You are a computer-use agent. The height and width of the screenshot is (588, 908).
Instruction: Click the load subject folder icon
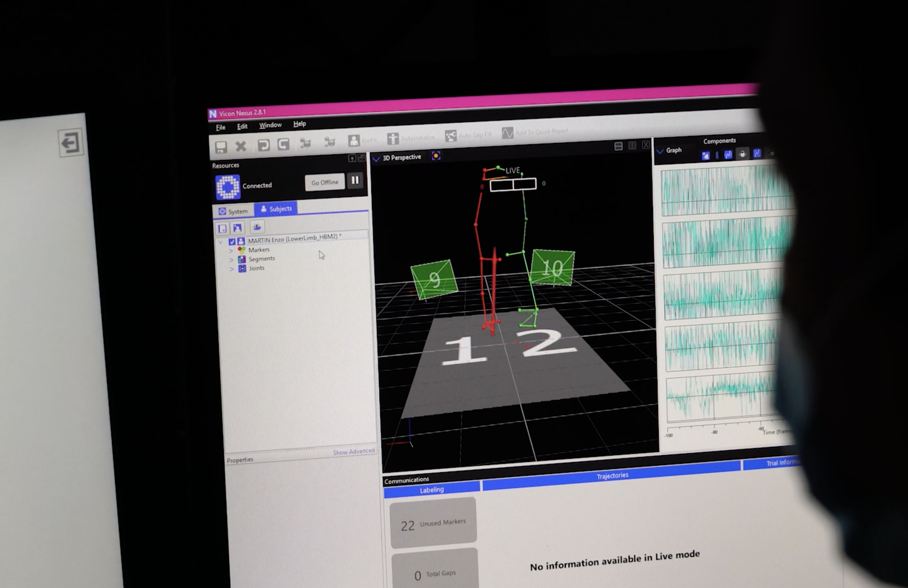tap(257, 227)
